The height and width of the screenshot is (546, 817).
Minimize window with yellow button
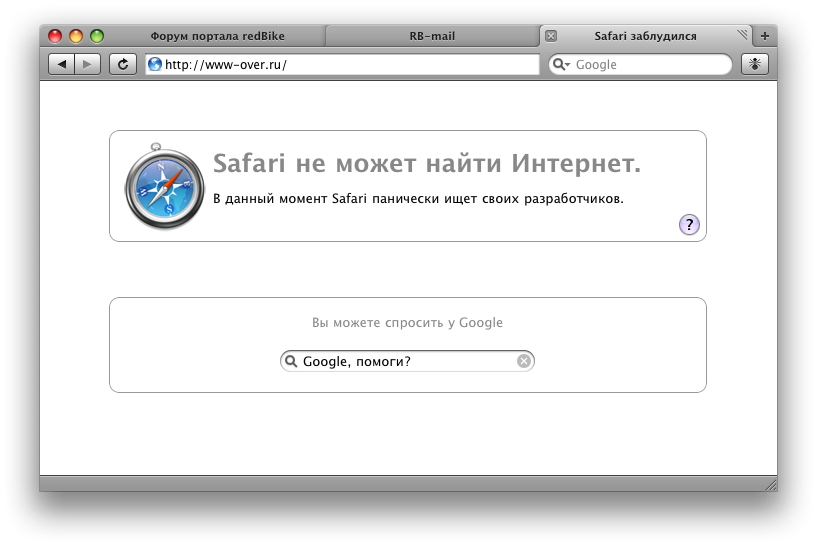coord(76,36)
